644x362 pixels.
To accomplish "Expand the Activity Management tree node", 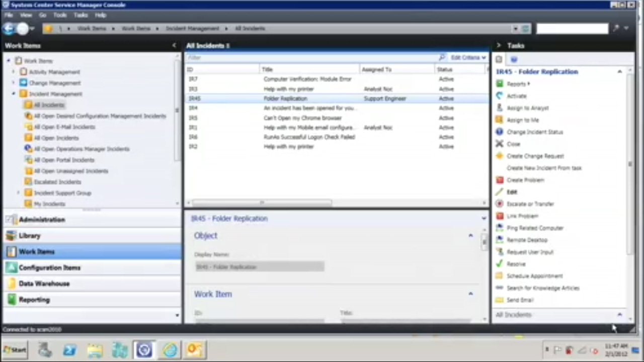I will coord(14,72).
